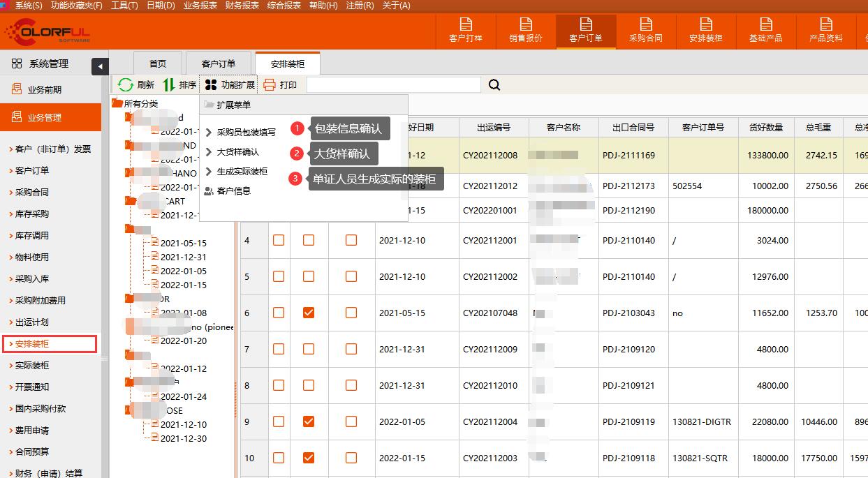This screenshot has width=868, height=478.
Task: Open the 系统(S) menu
Action: pos(29,6)
